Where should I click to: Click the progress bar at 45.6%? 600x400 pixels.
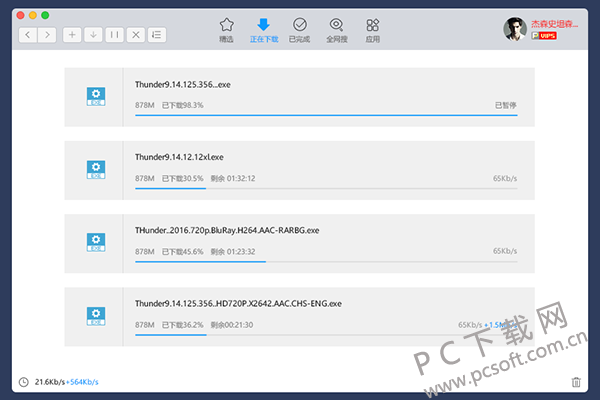click(326, 261)
